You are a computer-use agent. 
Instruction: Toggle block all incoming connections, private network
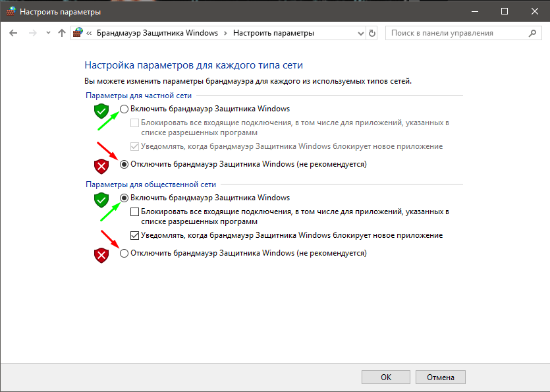(134, 123)
